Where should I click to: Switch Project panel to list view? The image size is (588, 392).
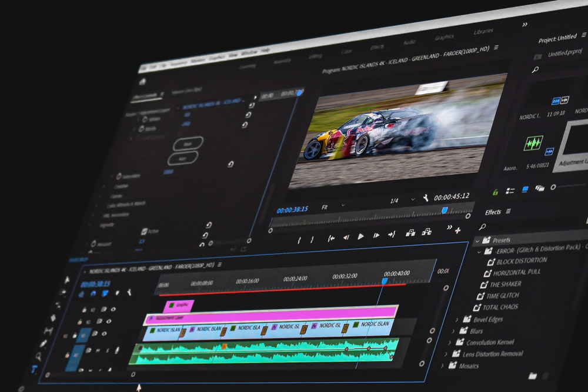[x=510, y=190]
